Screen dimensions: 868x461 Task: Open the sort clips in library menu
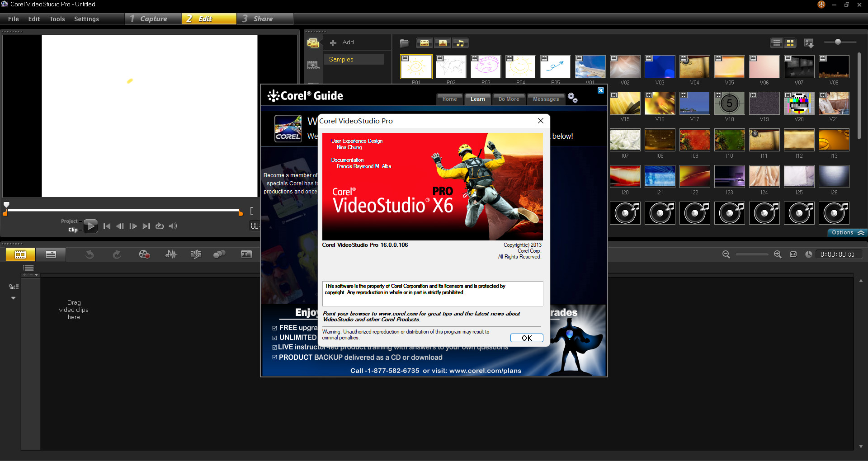pos(809,43)
